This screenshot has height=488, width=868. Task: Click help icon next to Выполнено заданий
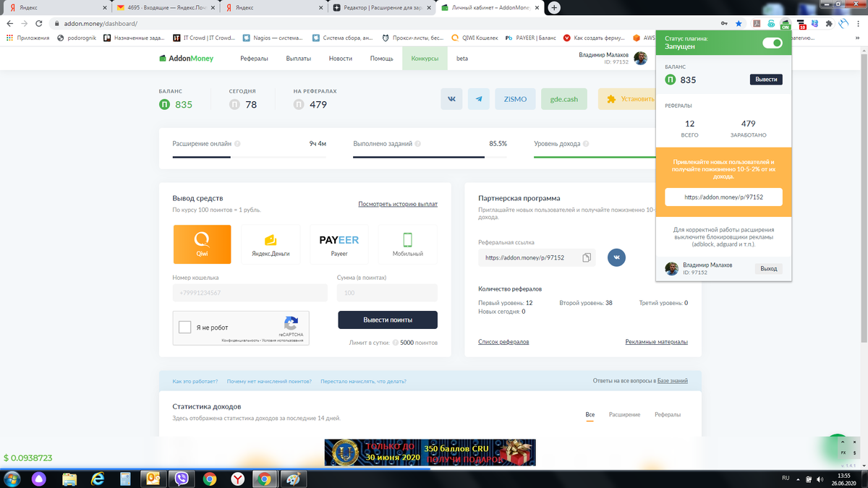[x=419, y=144]
